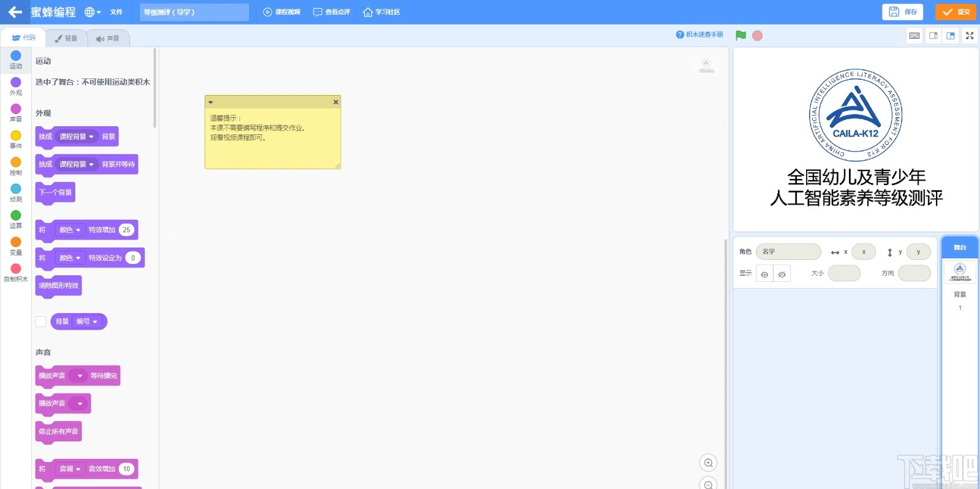Open sound dropdown in 播放声音 等待播完 block
The image size is (980, 489).
(78, 376)
